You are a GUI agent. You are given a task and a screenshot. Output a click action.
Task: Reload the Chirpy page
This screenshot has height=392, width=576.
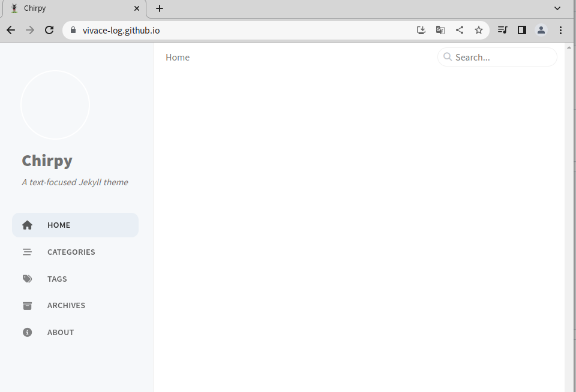coord(49,30)
